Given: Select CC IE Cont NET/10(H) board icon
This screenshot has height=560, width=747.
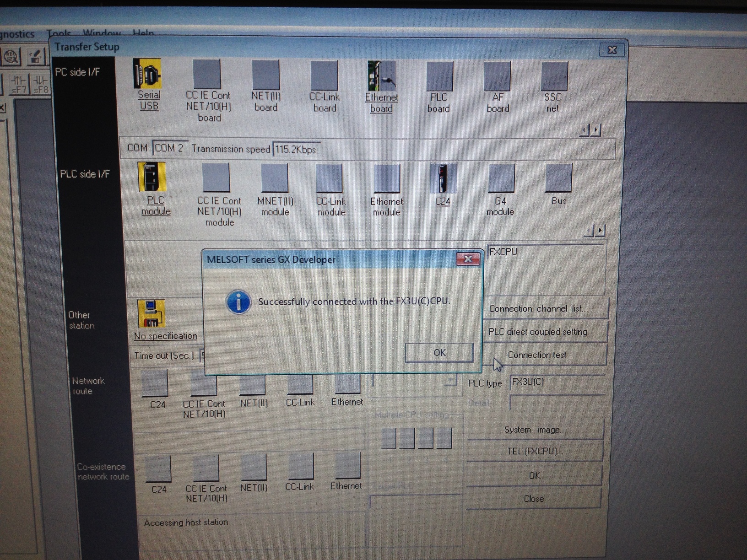Looking at the screenshot, I should coord(207,74).
